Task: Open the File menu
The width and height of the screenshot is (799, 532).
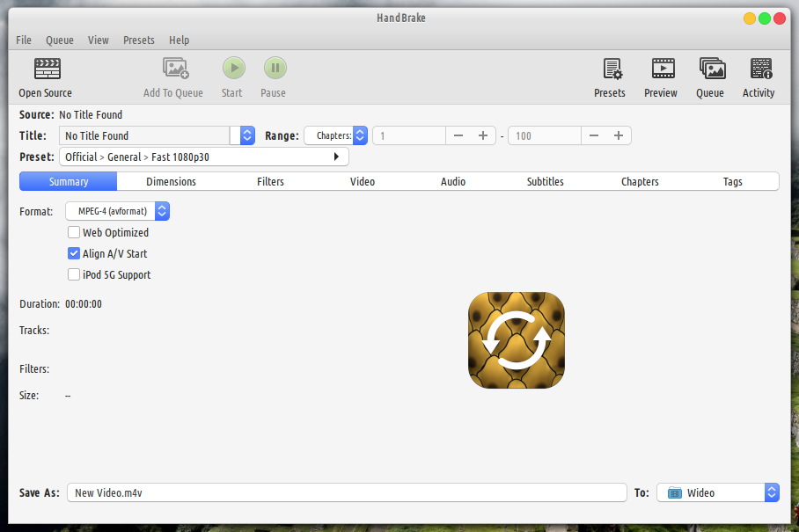Action: (x=24, y=40)
